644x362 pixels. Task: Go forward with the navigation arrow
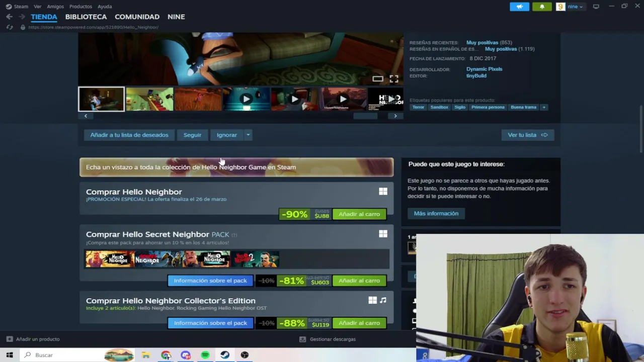(22, 17)
